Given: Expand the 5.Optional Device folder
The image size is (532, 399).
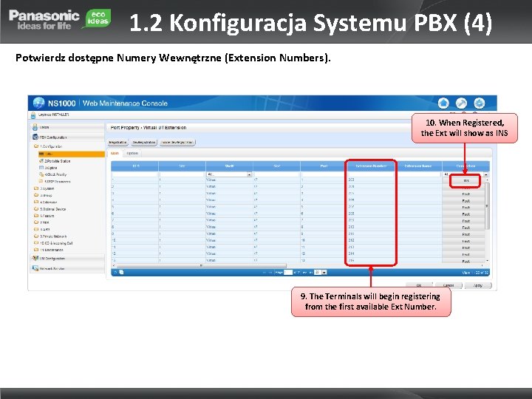Looking at the screenshot, I should point(36,209).
